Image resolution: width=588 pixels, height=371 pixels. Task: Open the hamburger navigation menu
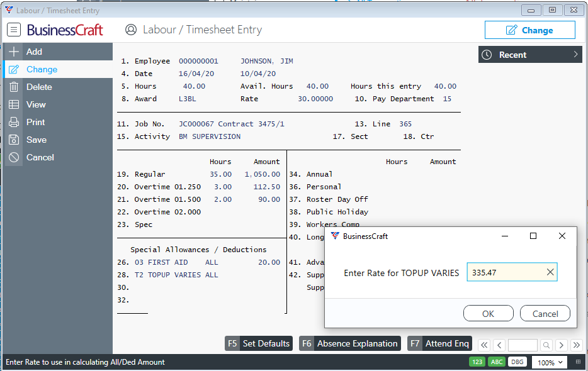(14, 30)
